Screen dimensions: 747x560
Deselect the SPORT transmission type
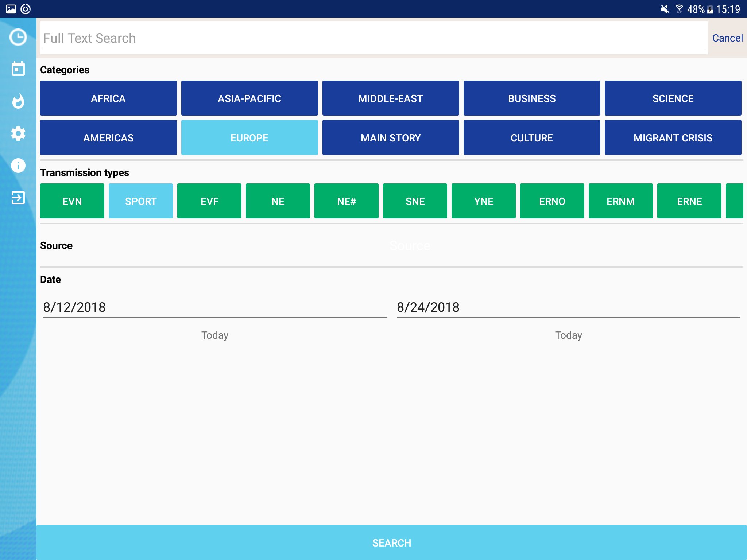point(140,201)
